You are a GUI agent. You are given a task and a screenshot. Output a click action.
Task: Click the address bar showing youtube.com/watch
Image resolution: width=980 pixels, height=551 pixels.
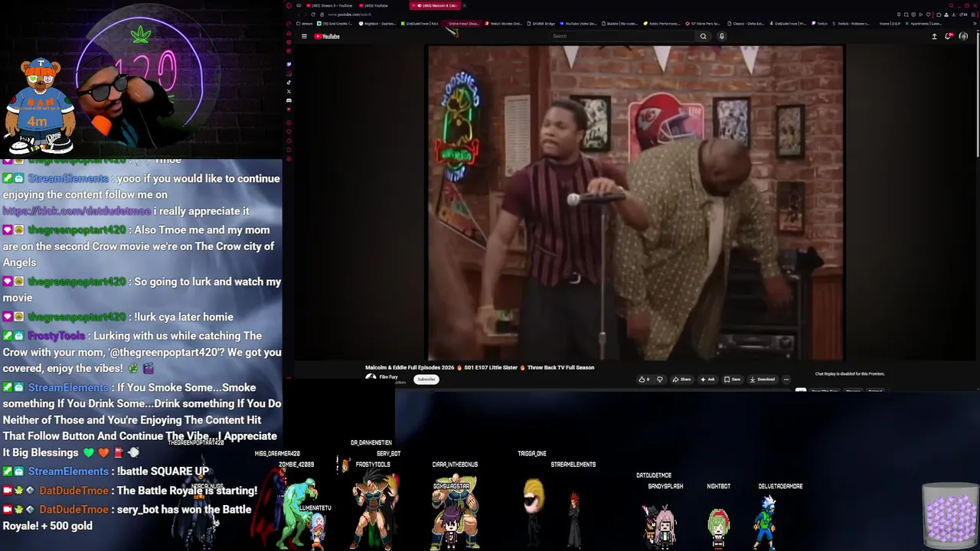click(x=349, y=15)
